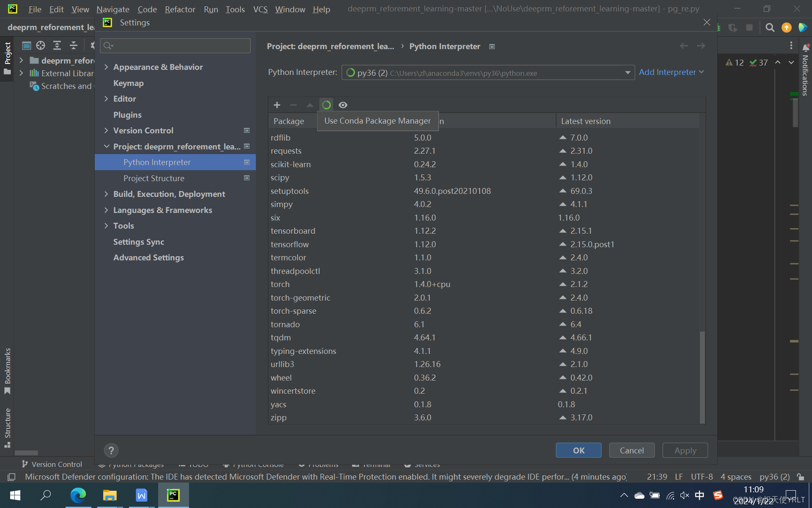Click the 'OK' button to confirm settings
Viewport: 812px width, 508px height.
(x=578, y=450)
